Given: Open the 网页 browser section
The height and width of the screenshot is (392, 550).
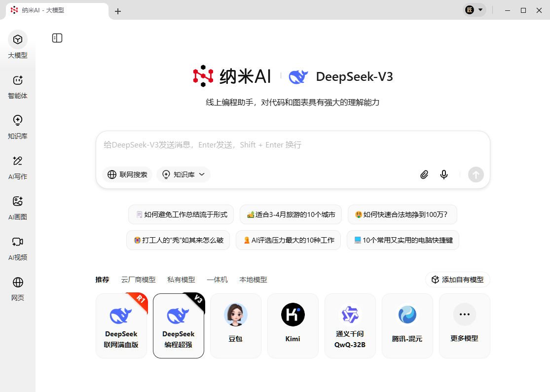Looking at the screenshot, I should click(x=18, y=289).
